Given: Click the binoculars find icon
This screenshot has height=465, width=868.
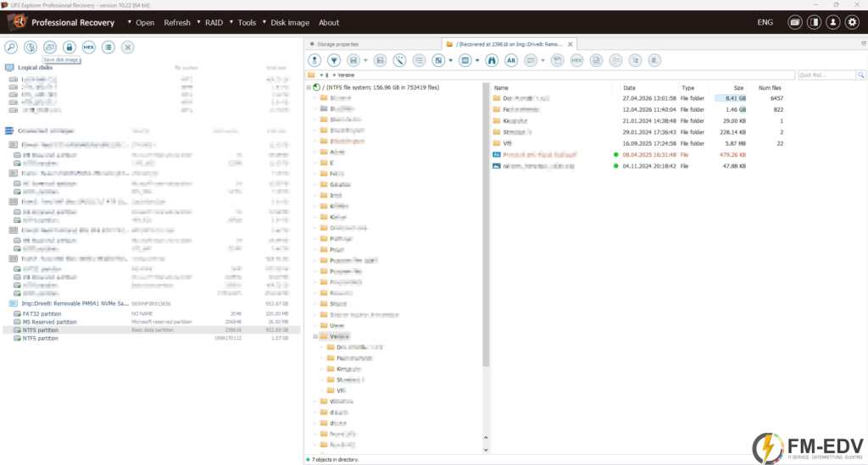Looking at the screenshot, I should pyautogui.click(x=492, y=60).
